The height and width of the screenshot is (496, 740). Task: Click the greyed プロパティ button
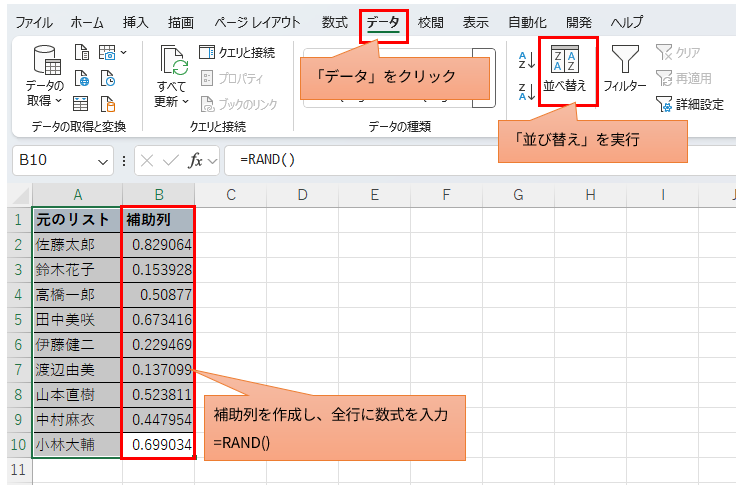point(232,78)
